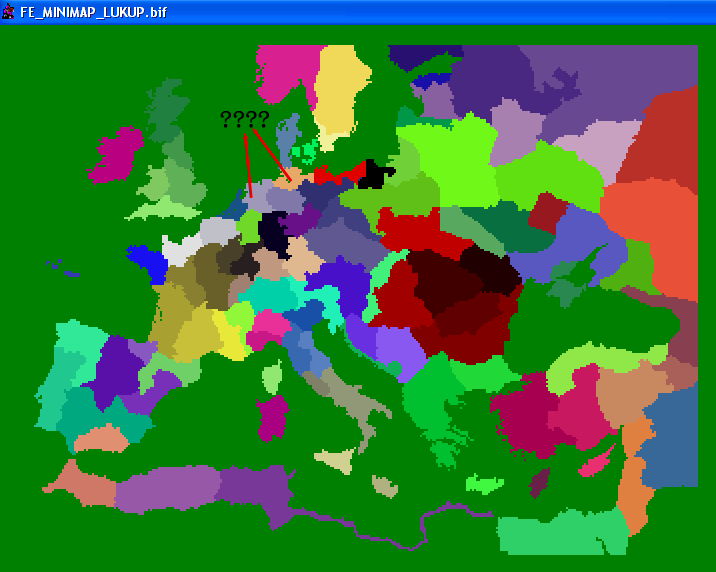Click the bright green Crete island

(x=484, y=484)
